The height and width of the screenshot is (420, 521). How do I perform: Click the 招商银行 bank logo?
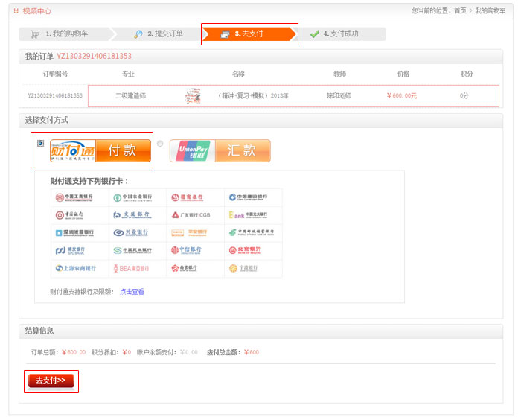(188, 197)
